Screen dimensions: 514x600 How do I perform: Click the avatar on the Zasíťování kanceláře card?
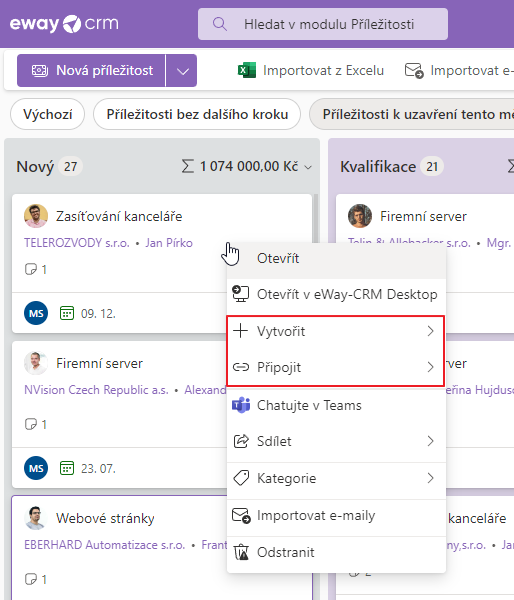click(x=36, y=216)
